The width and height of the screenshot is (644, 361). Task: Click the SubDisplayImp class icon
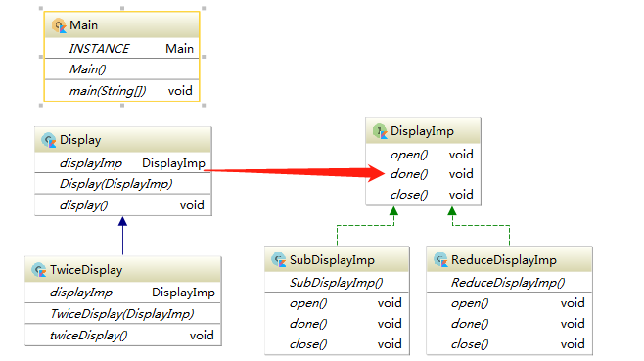pyautogui.click(x=279, y=260)
